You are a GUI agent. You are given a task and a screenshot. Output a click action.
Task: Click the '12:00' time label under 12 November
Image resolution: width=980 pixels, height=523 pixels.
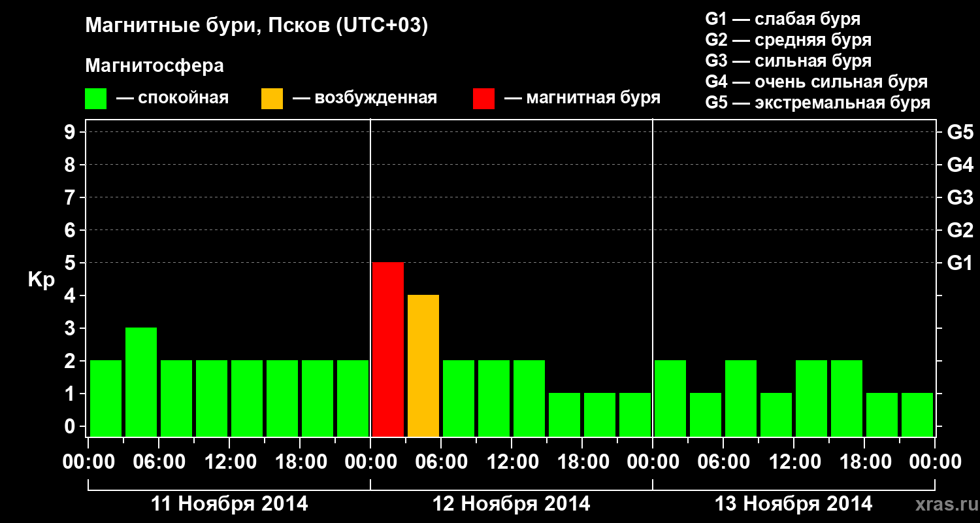pos(512,462)
